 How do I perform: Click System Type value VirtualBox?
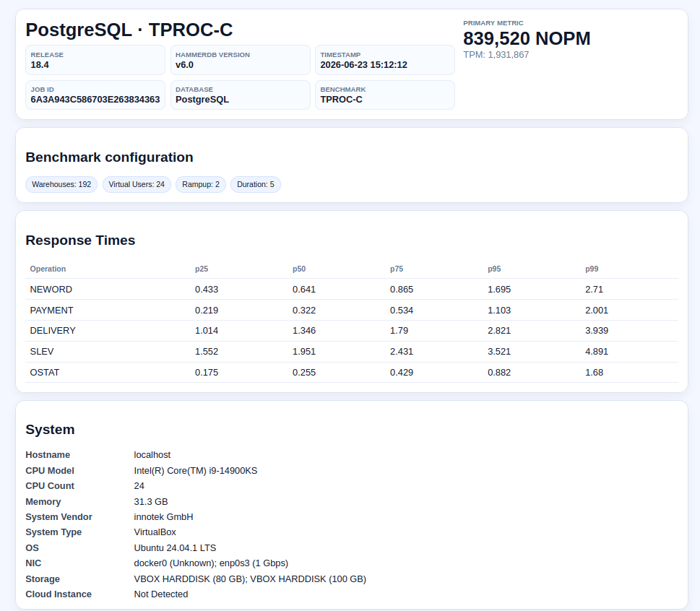[155, 532]
